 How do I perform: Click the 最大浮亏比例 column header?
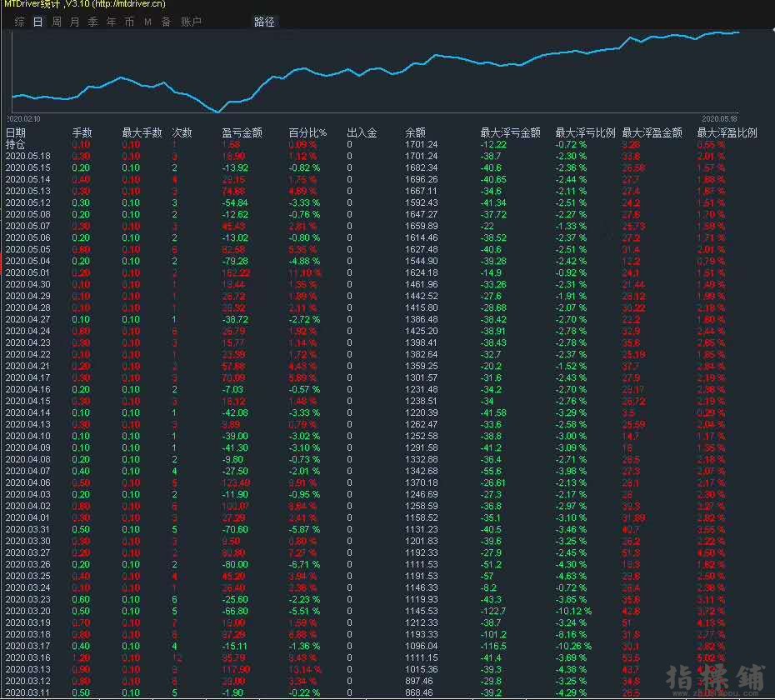(x=585, y=132)
